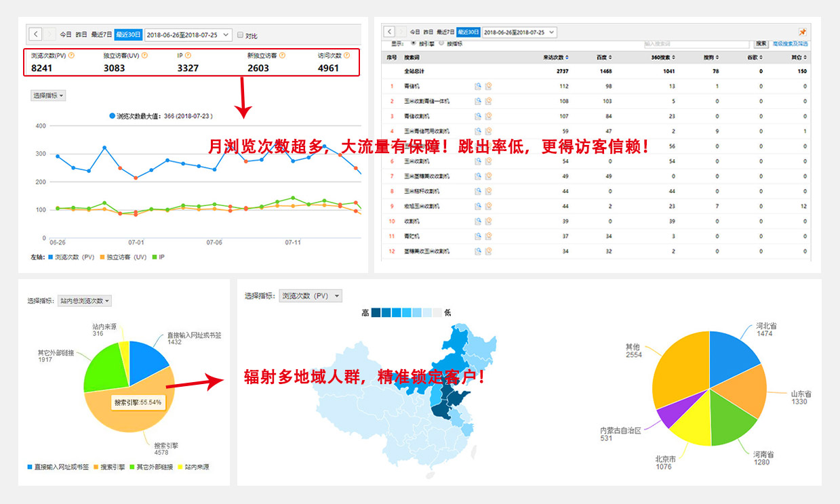This screenshot has height=504, width=840.
Task: Select the second 显示 radio option
Action: coord(441,43)
